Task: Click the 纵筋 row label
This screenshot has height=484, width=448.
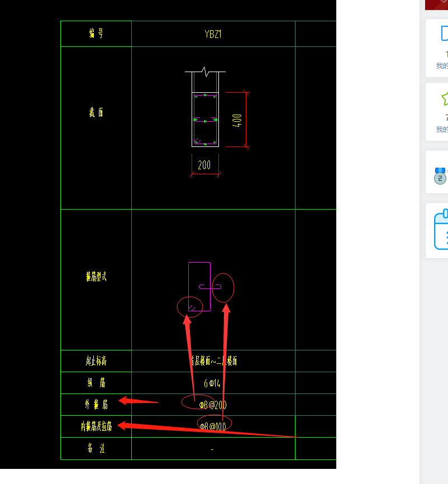Action: pos(96,383)
